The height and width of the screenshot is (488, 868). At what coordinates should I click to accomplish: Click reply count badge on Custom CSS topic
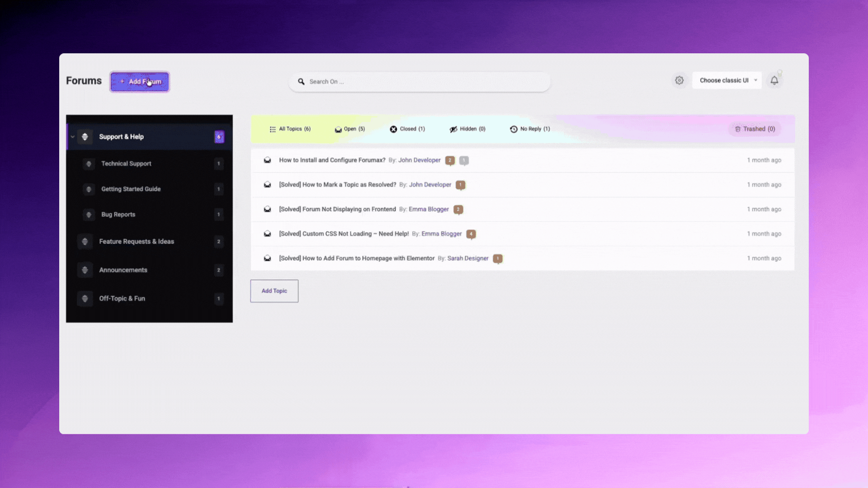(x=471, y=234)
